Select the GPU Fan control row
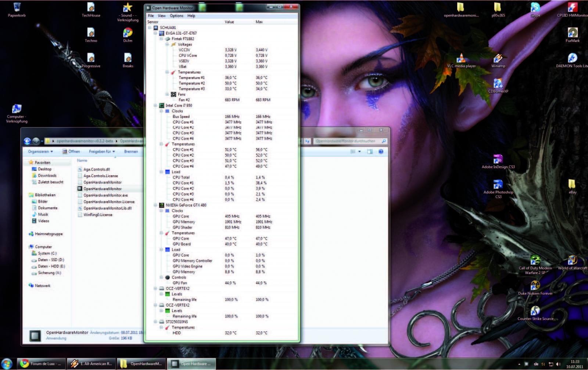This screenshot has height=370, width=588. [x=222, y=283]
